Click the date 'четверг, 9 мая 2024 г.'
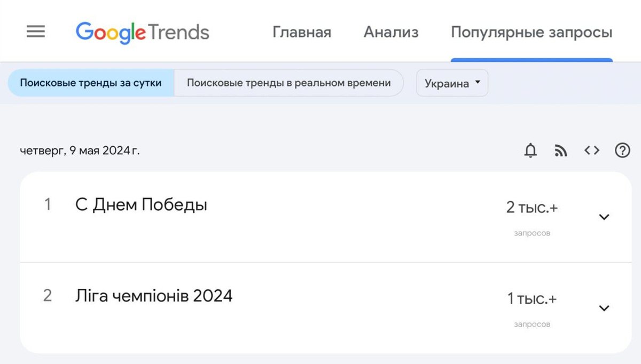Image resolution: width=641 pixels, height=364 pixels. pyautogui.click(x=80, y=151)
